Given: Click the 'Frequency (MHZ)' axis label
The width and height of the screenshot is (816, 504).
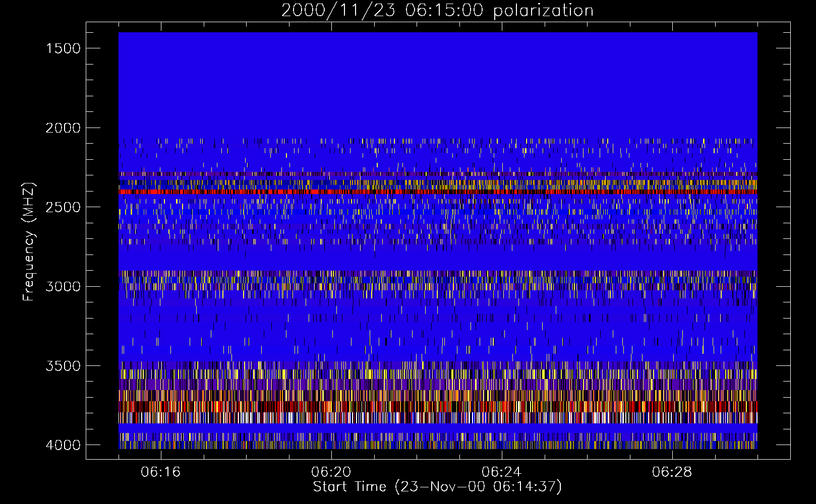Looking at the screenshot, I should 28,241.
